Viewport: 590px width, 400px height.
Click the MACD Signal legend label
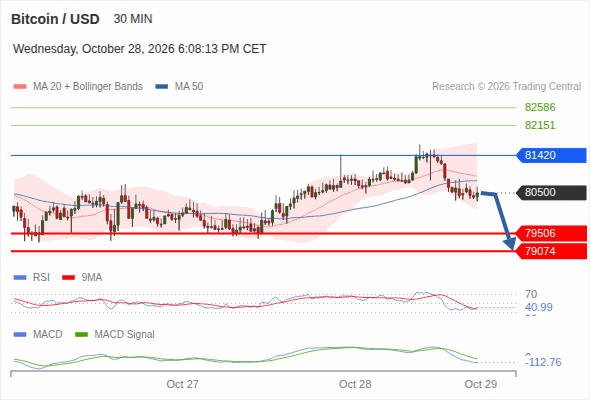pyautogui.click(x=125, y=335)
